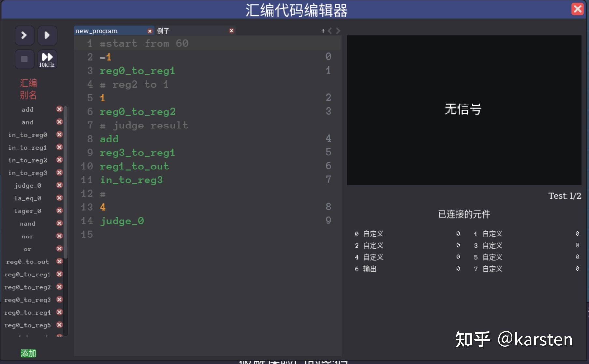This screenshot has width=589, height=364.
Task: Click the value 4 on line 13
Action: tap(103, 207)
